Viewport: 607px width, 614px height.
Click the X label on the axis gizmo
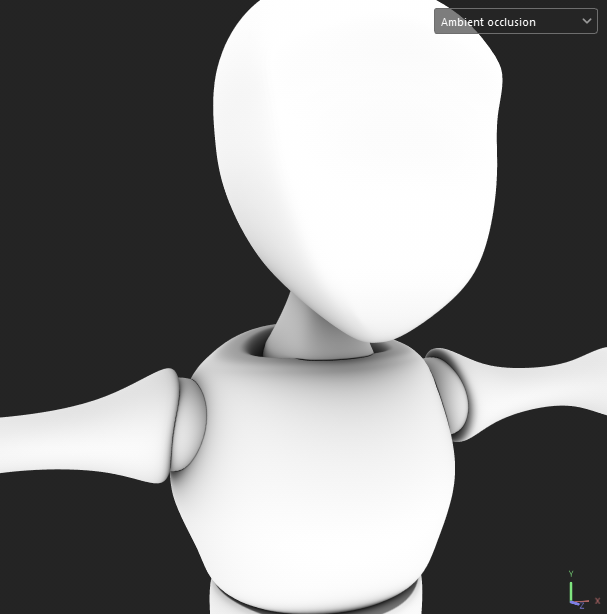pos(598,601)
